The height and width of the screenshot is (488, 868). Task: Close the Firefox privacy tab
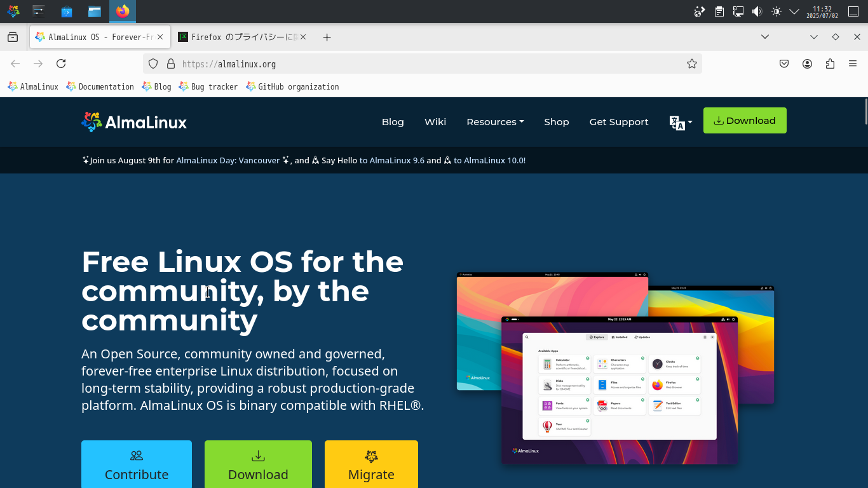point(303,37)
